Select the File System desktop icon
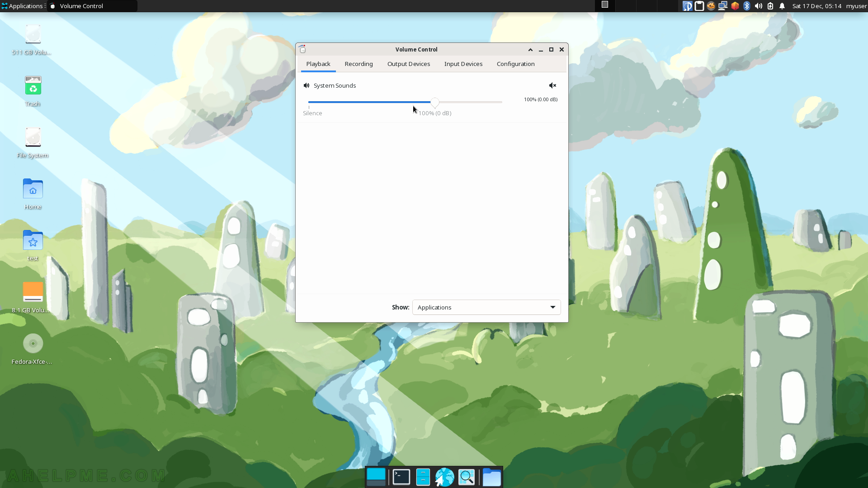 (x=33, y=143)
